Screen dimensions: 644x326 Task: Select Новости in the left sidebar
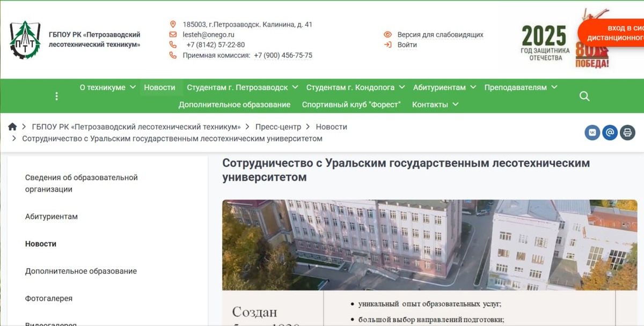pyautogui.click(x=41, y=243)
